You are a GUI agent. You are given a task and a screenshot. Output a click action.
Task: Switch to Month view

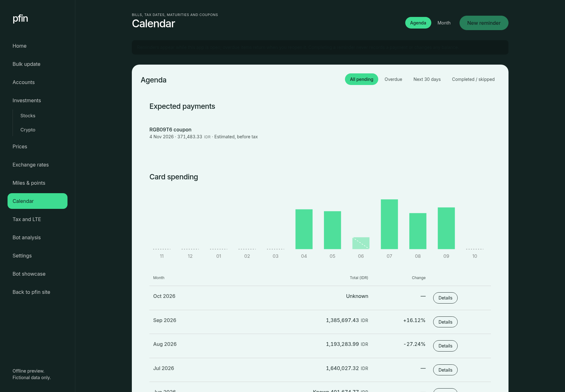tap(444, 23)
